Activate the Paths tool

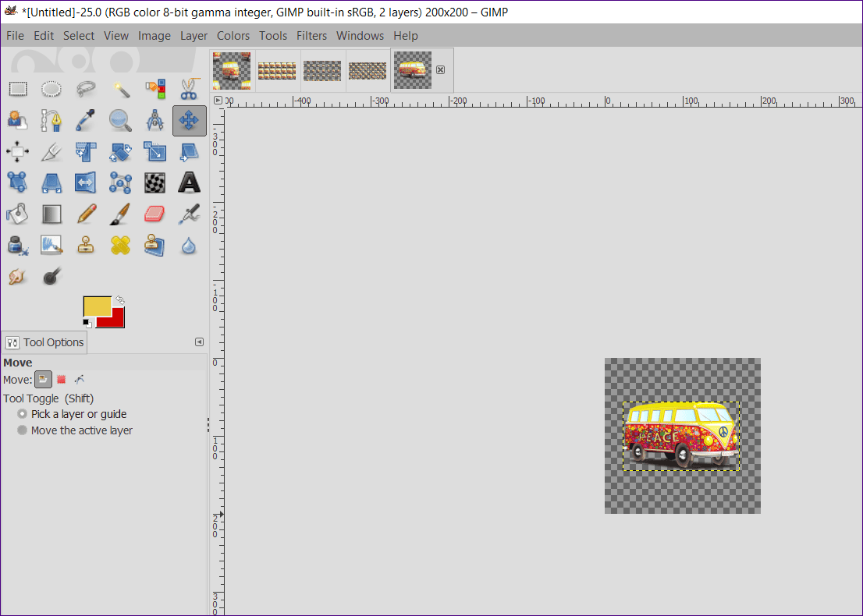(x=51, y=120)
